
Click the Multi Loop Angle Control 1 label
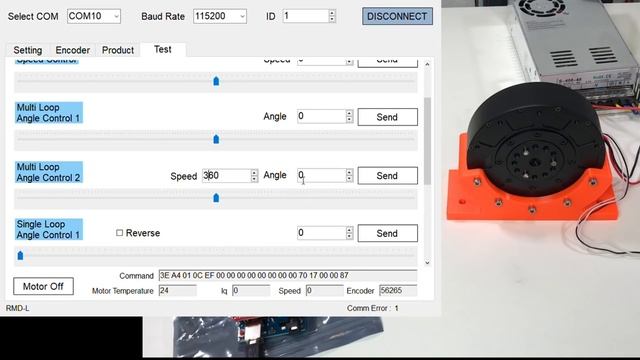pos(49,113)
